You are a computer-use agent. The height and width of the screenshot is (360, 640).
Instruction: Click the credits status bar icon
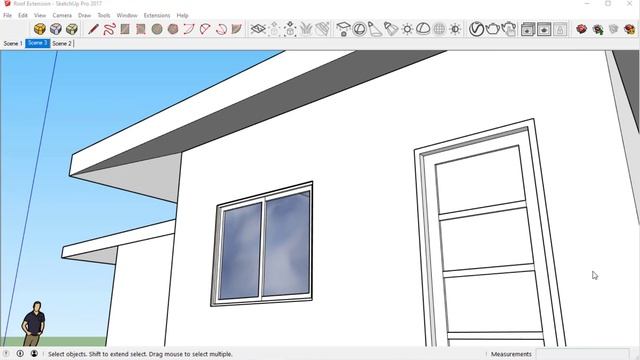click(20, 353)
